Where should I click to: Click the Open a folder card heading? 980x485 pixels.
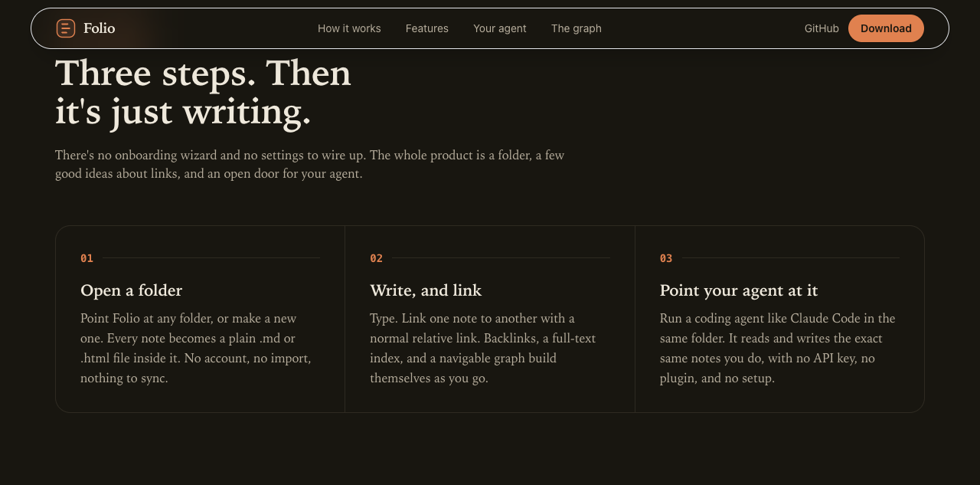pos(131,290)
